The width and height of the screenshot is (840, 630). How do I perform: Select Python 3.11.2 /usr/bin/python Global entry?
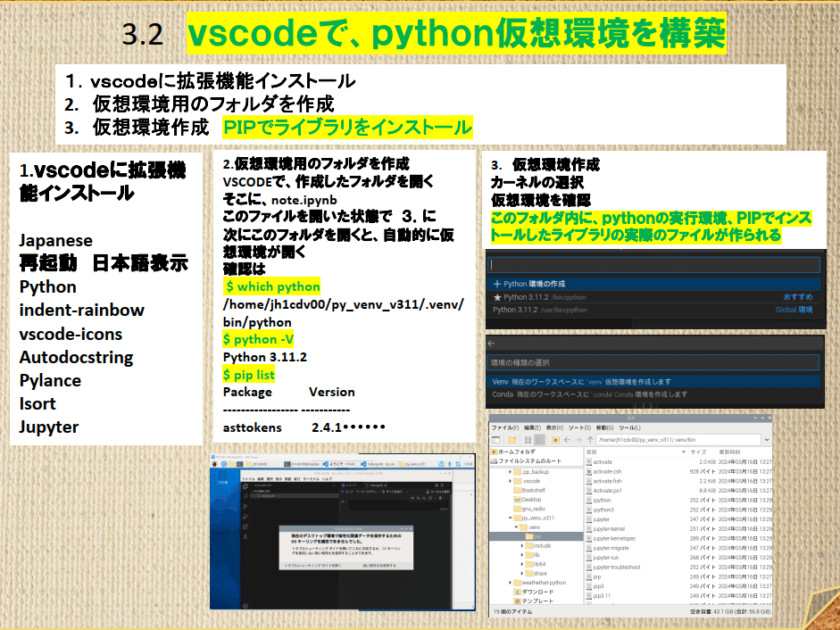coord(653,310)
